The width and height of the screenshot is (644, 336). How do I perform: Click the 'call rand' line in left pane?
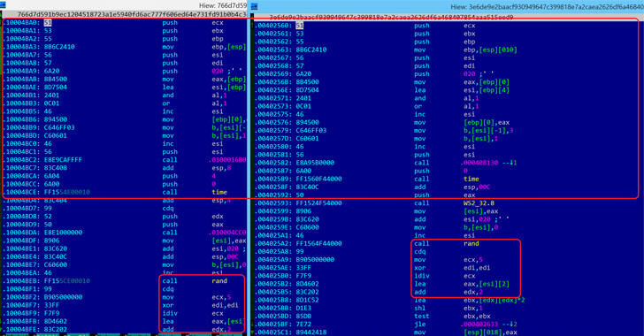coord(195,281)
